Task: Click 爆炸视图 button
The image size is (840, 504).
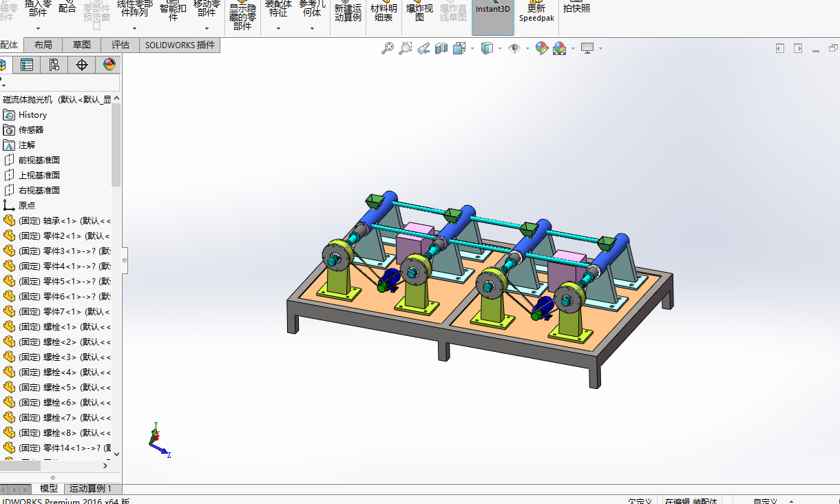Action: (x=420, y=12)
